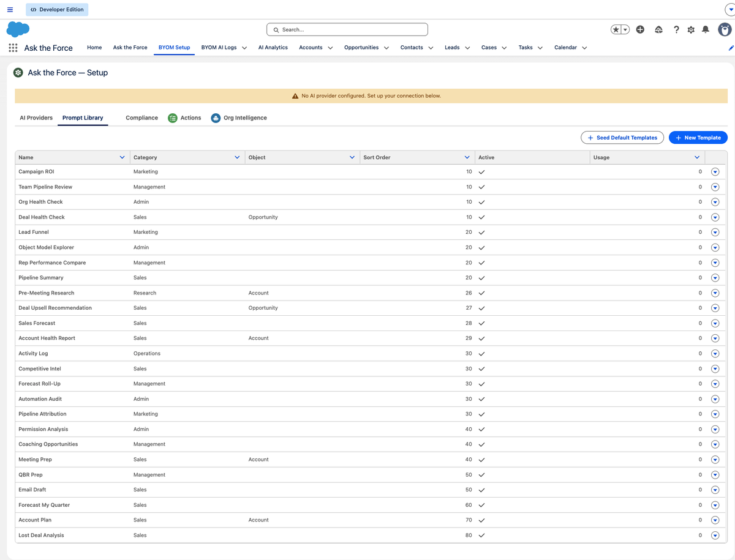Click into the global Search field

click(347, 29)
